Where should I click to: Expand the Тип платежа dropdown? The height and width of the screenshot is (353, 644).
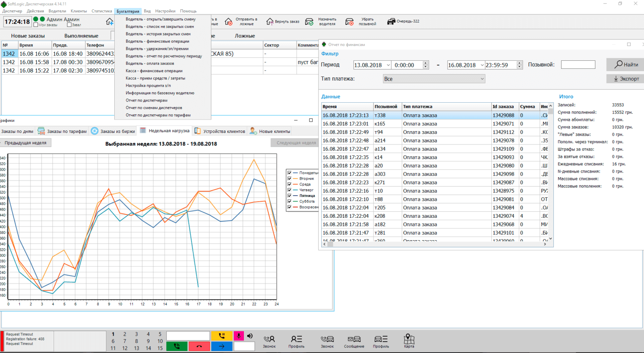434,79
